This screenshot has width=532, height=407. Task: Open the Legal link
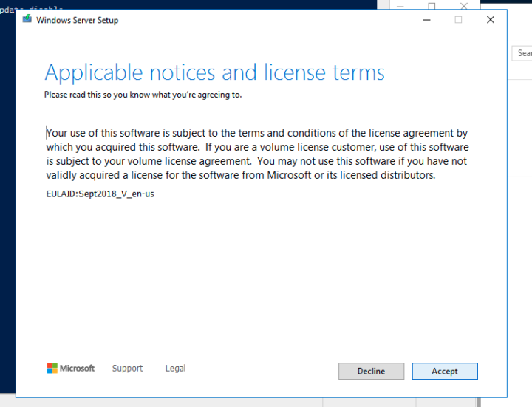click(175, 368)
